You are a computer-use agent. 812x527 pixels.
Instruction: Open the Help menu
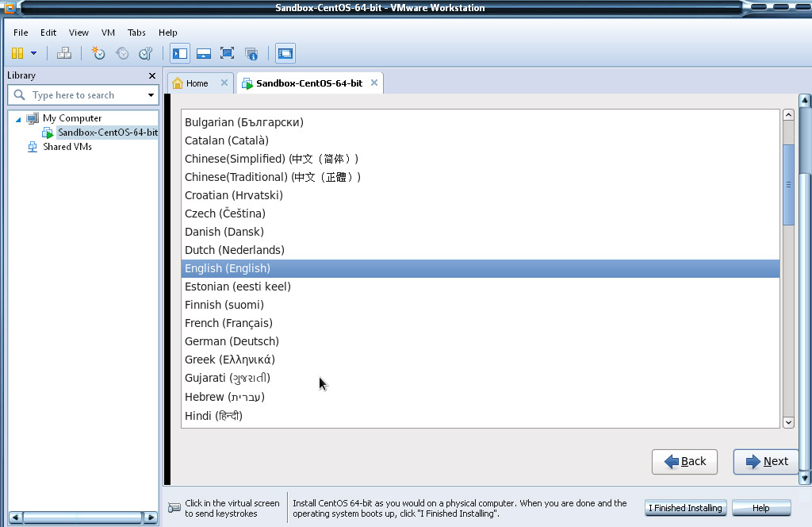click(x=168, y=33)
